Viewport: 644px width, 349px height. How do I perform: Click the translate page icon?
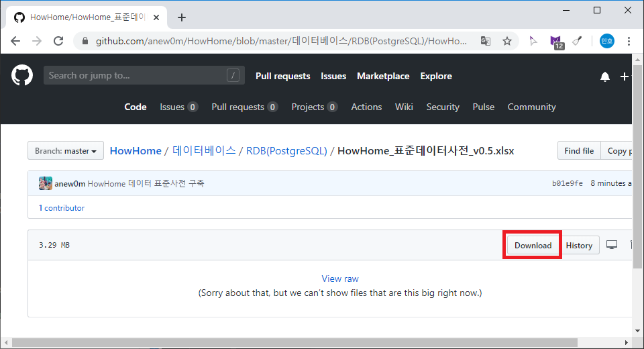[486, 41]
